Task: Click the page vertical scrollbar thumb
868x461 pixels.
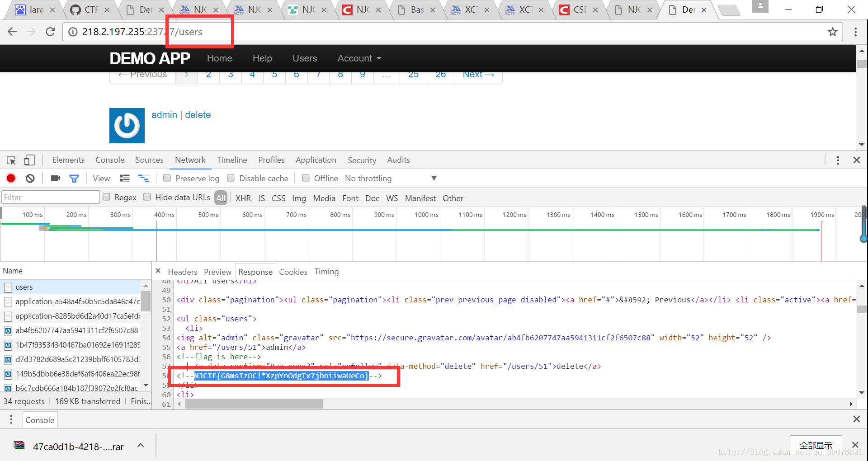Action: pyautogui.click(x=862, y=64)
